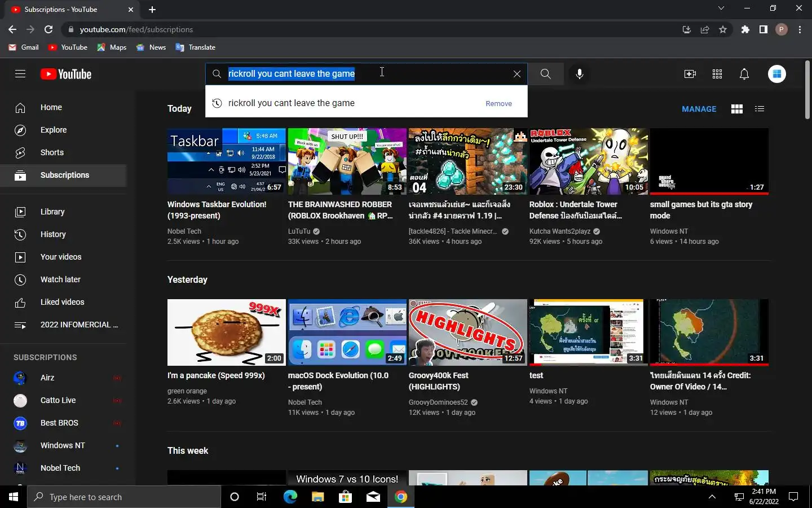Open Library in sidebar
812x508 pixels.
(63, 212)
